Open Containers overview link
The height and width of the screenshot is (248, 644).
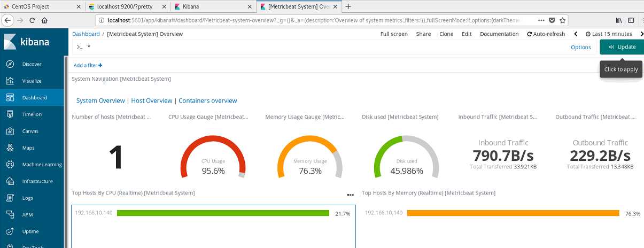tap(207, 100)
